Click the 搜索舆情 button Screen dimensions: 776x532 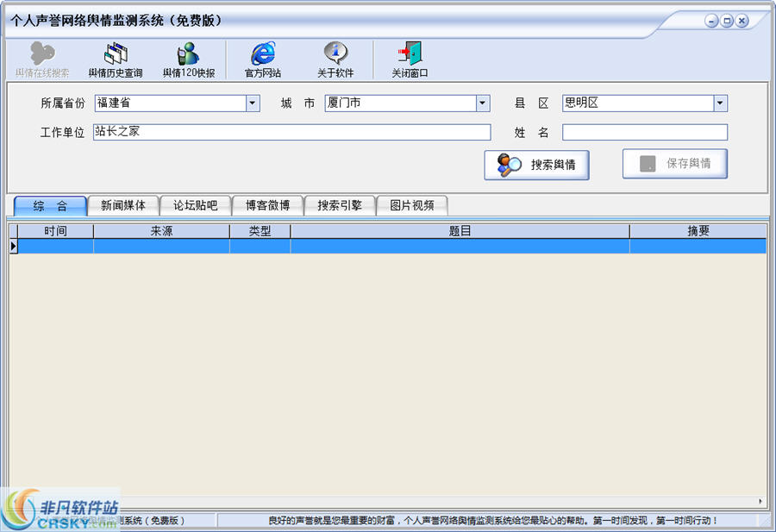pyautogui.click(x=536, y=165)
